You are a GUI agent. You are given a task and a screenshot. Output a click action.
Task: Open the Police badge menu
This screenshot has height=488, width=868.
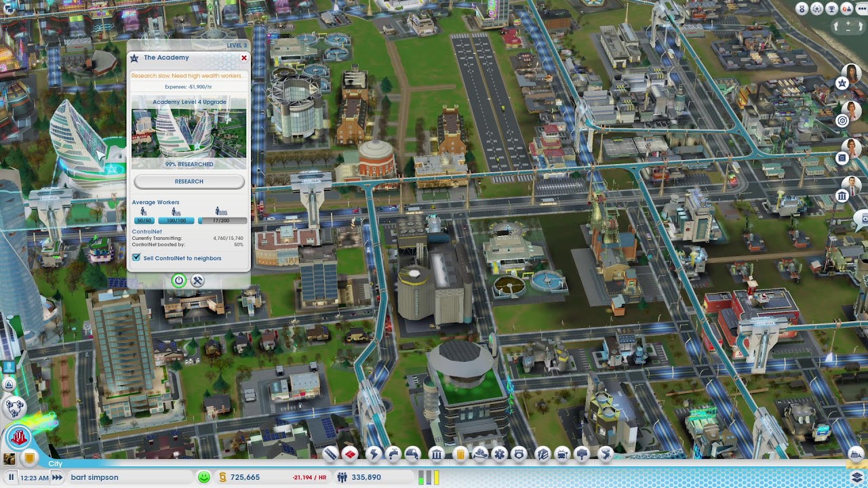(x=519, y=454)
